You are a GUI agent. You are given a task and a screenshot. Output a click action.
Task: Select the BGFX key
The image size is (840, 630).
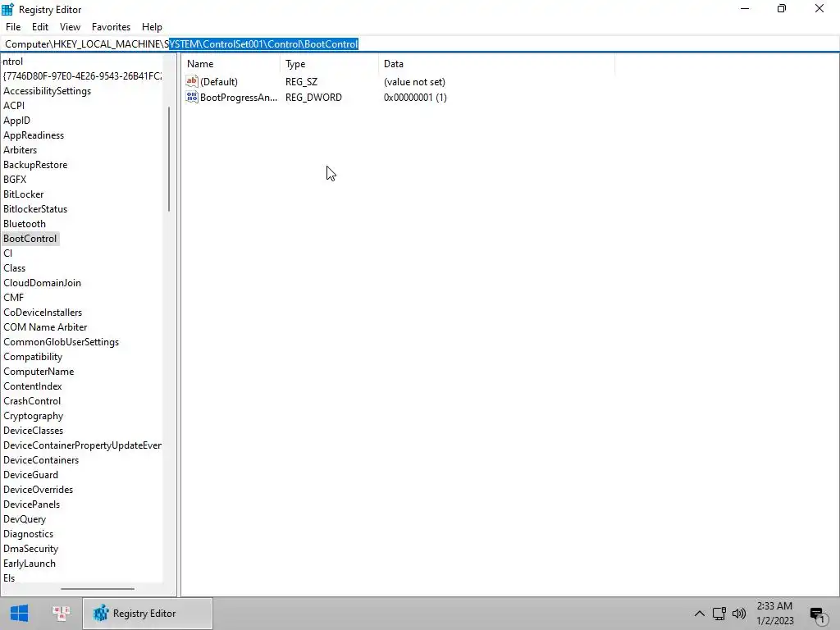15,180
